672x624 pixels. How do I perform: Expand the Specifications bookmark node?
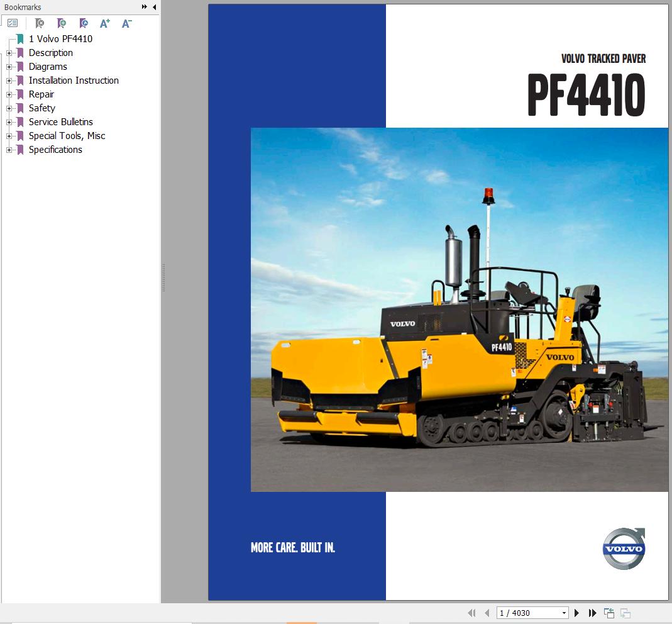pyautogui.click(x=9, y=150)
